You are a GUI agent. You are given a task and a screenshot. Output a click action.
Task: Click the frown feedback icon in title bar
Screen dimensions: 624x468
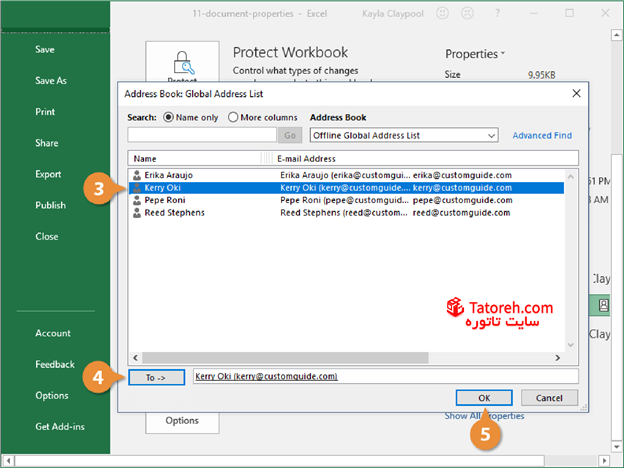pos(467,13)
